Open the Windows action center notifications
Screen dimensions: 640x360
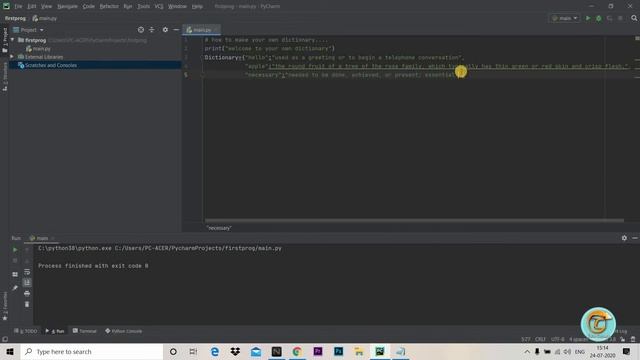click(x=626, y=351)
